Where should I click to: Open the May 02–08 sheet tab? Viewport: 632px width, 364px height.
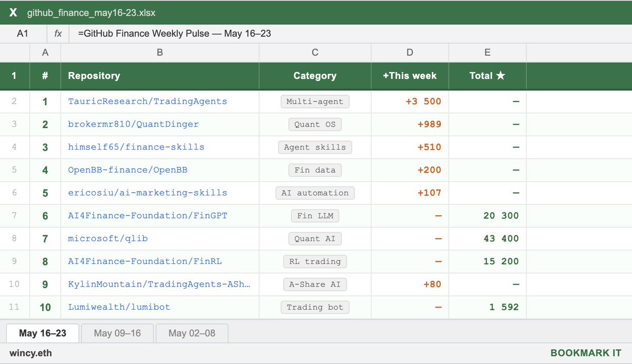pos(192,333)
